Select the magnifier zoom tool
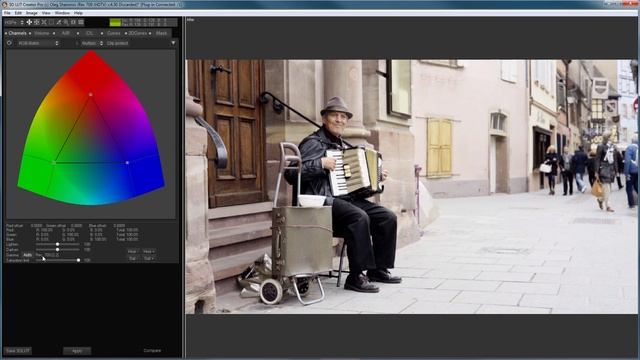 pos(66,22)
